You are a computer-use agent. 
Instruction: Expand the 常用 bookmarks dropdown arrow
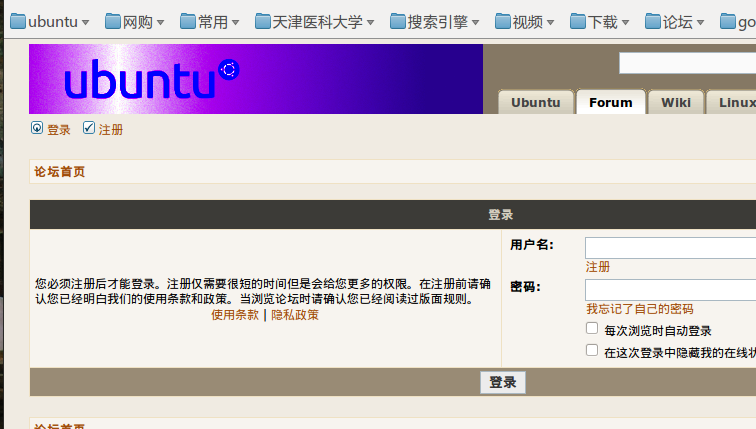[x=235, y=23]
